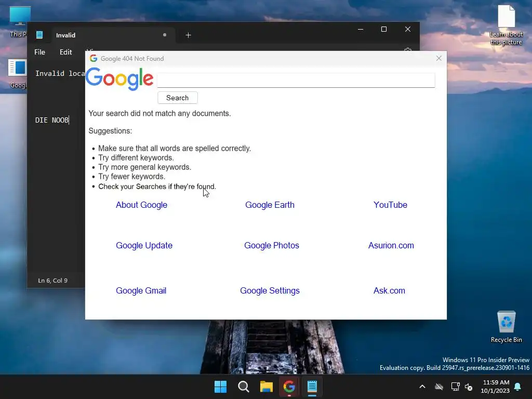Open the Google Gmail link

click(141, 291)
